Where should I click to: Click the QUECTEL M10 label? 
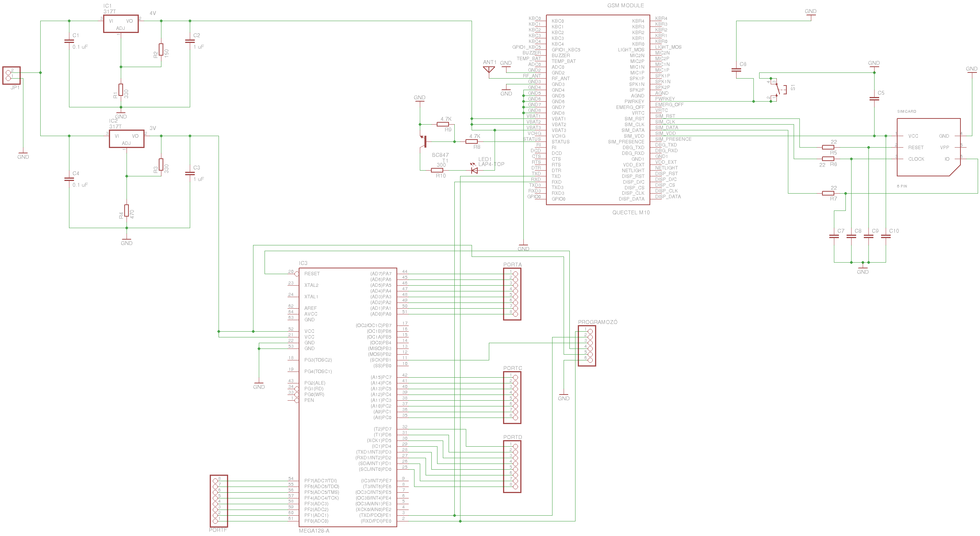(x=631, y=212)
